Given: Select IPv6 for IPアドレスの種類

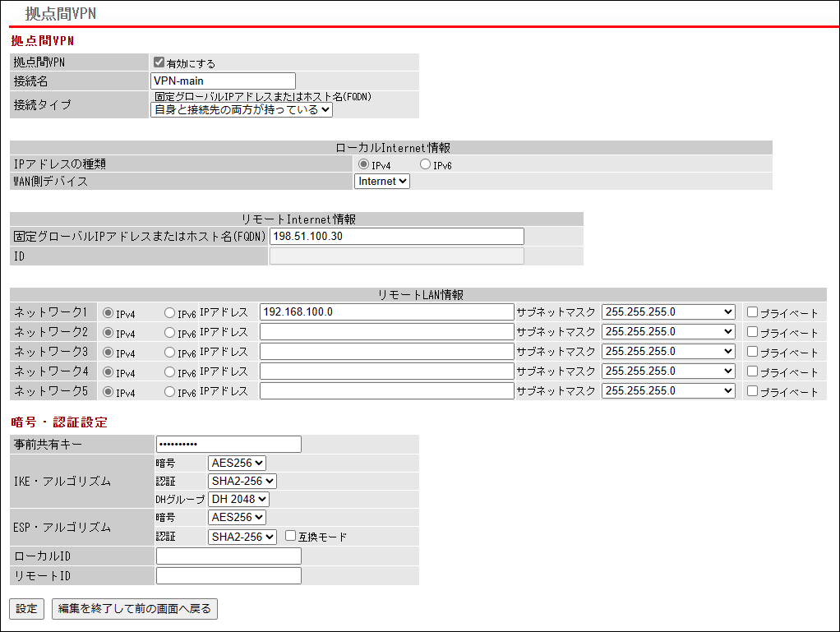Looking at the screenshot, I should click(x=426, y=164).
